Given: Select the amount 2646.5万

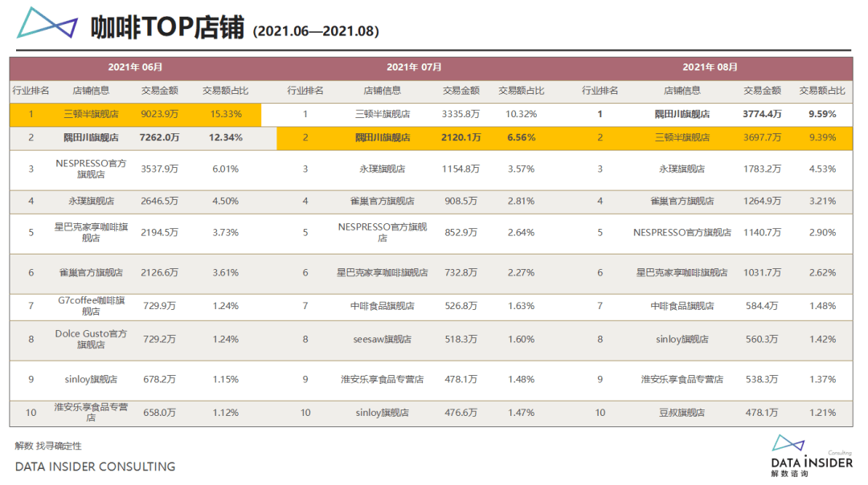Looking at the screenshot, I should [x=159, y=201].
